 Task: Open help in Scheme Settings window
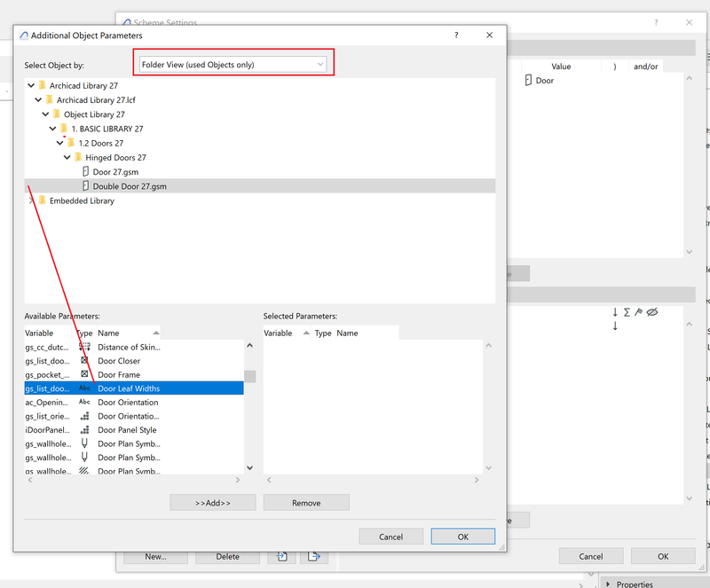coord(656,22)
